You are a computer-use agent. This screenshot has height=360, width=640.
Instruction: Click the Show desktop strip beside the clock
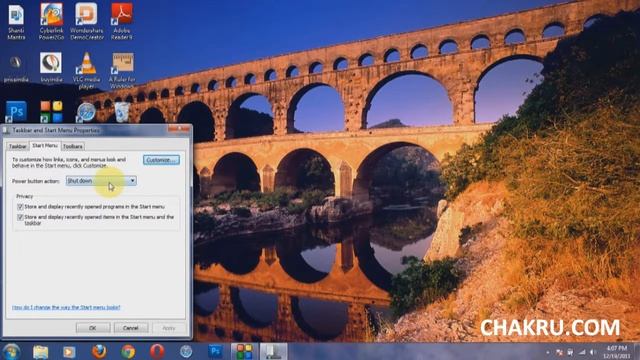point(636,351)
